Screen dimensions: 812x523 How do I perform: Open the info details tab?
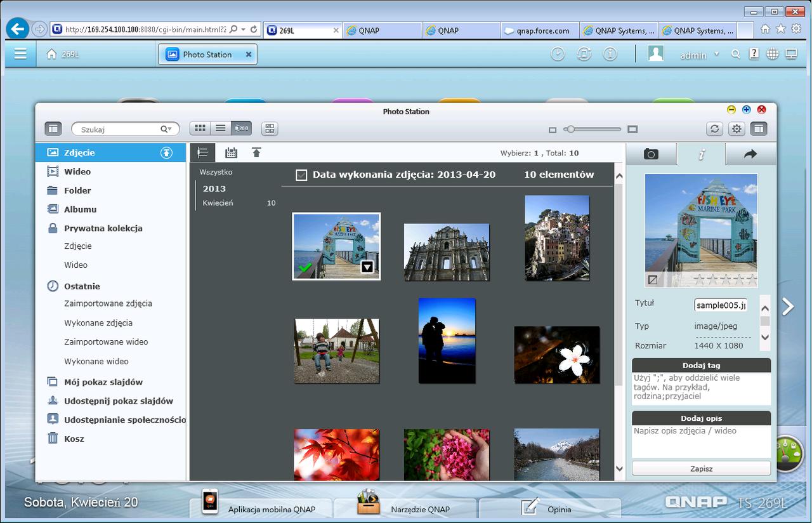pos(701,154)
